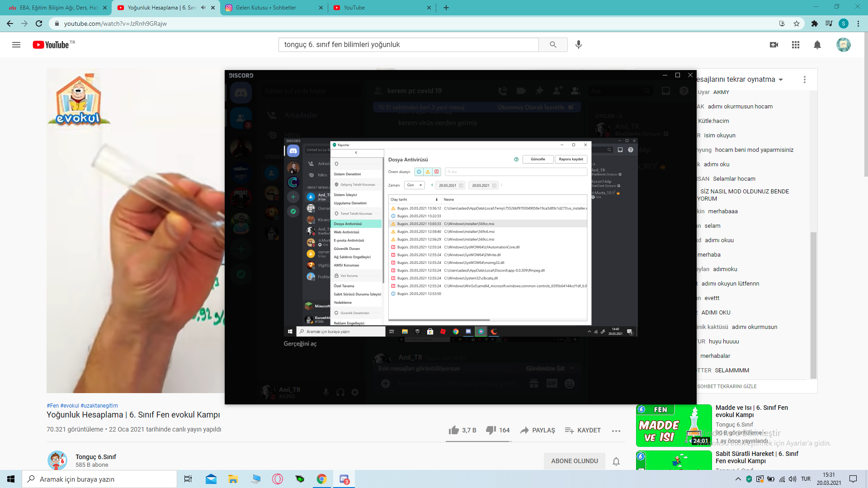
Task: Open the Windows Start menu
Action: 11,479
